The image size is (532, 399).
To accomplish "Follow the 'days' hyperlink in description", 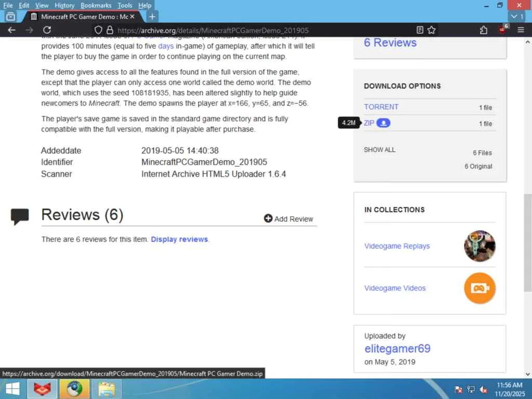I will pos(166,46).
